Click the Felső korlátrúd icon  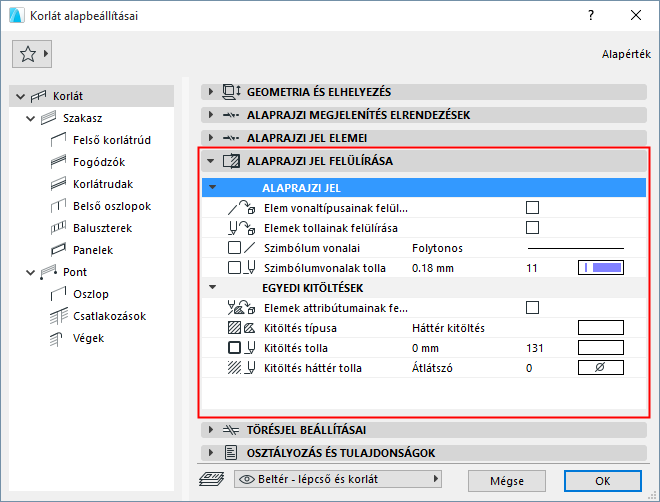(59, 140)
